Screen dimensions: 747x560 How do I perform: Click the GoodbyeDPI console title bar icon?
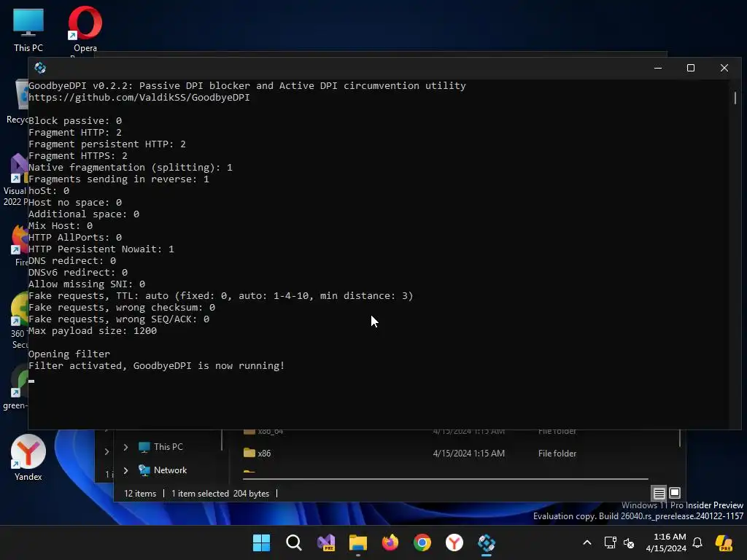click(41, 68)
